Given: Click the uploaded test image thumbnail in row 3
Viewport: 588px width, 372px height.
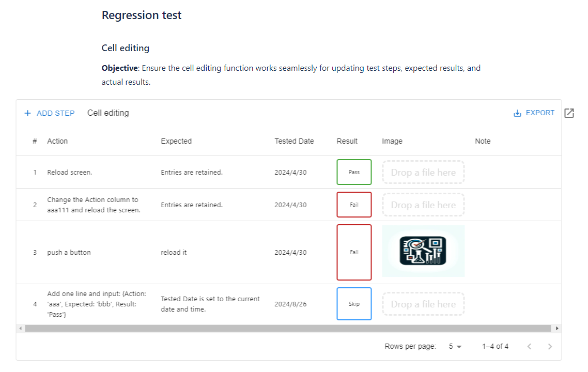Looking at the screenshot, I should pyautogui.click(x=423, y=252).
